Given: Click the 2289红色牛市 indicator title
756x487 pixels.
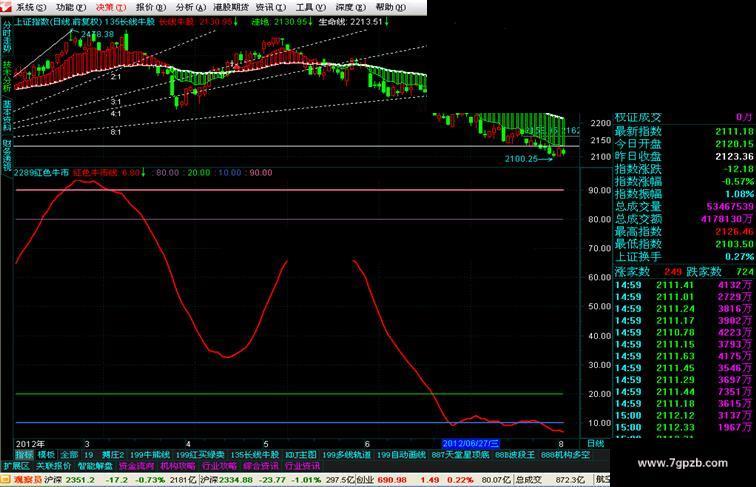Looking at the screenshot, I should coord(41,173).
